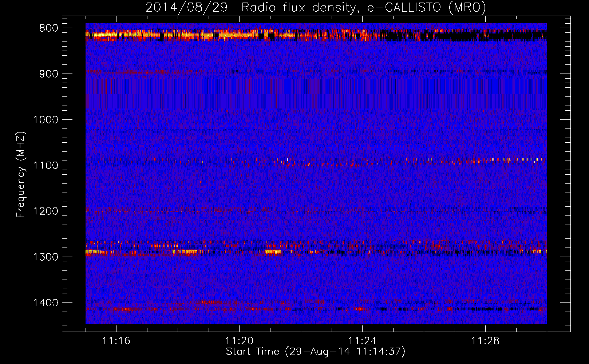Click the 1400 frequency tick label
Screen dimensions: 589x364
tap(46, 303)
